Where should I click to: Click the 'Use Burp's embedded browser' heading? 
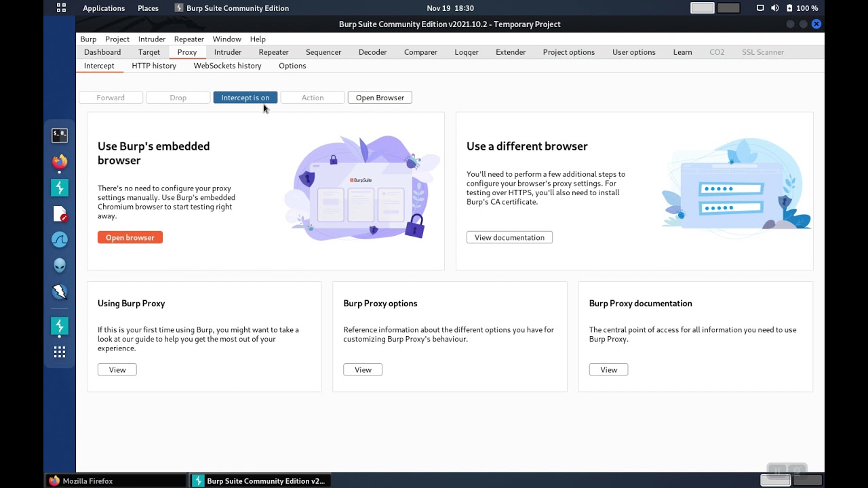click(154, 153)
